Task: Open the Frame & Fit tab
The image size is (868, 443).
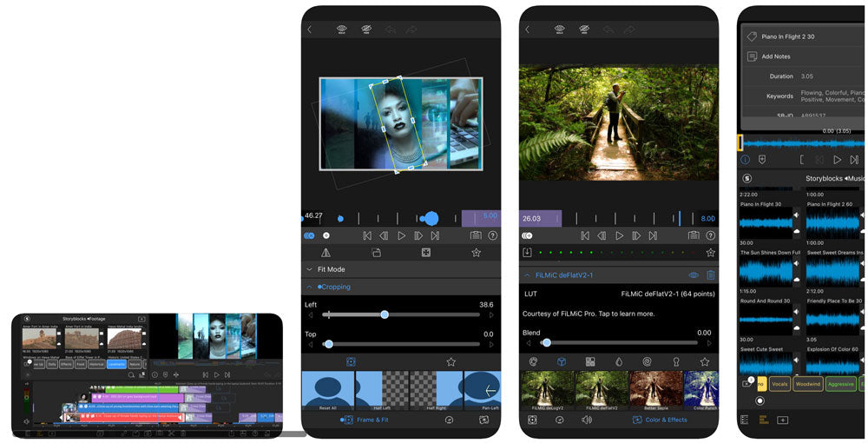Action: [x=365, y=420]
